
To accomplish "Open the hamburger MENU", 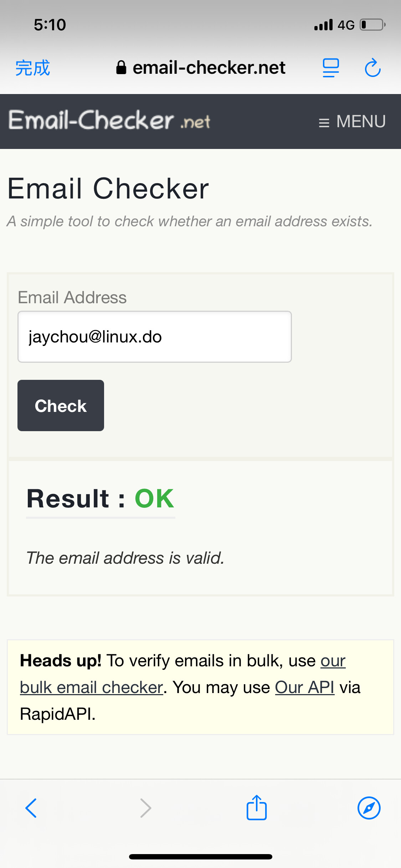I will pyautogui.click(x=352, y=122).
